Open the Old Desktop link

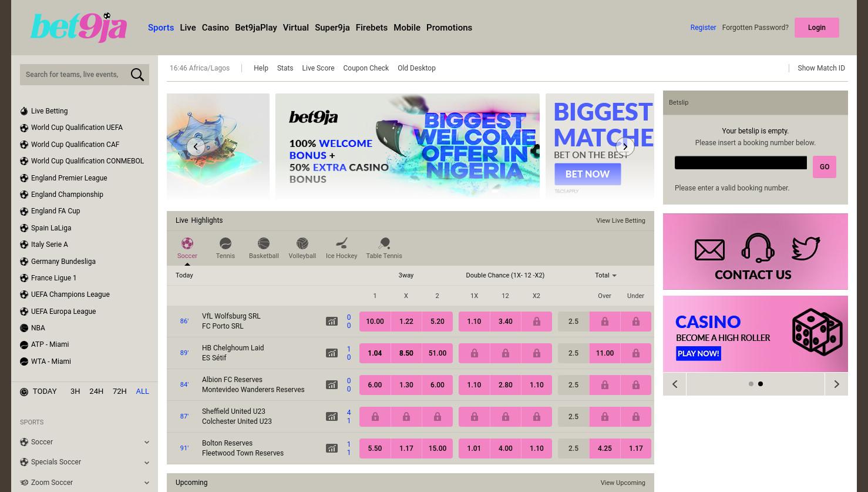pyautogui.click(x=416, y=68)
